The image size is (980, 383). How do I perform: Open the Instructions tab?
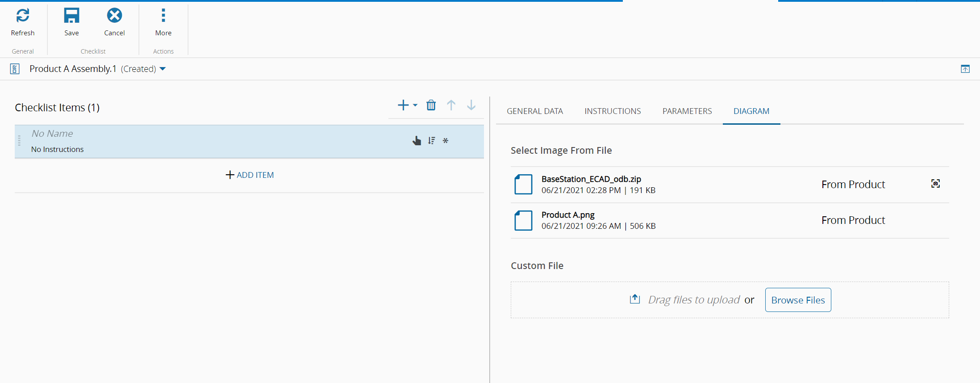point(612,111)
